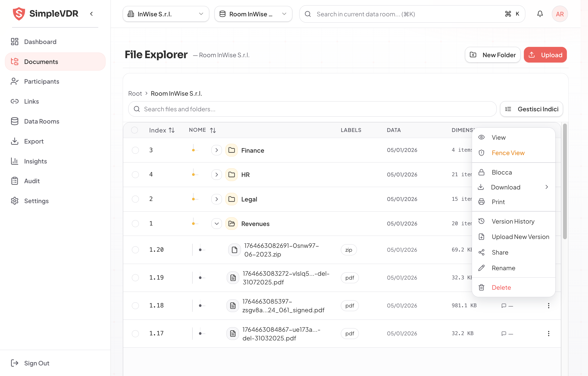
Task: Click the Insights sidebar icon
Action: (x=14, y=161)
